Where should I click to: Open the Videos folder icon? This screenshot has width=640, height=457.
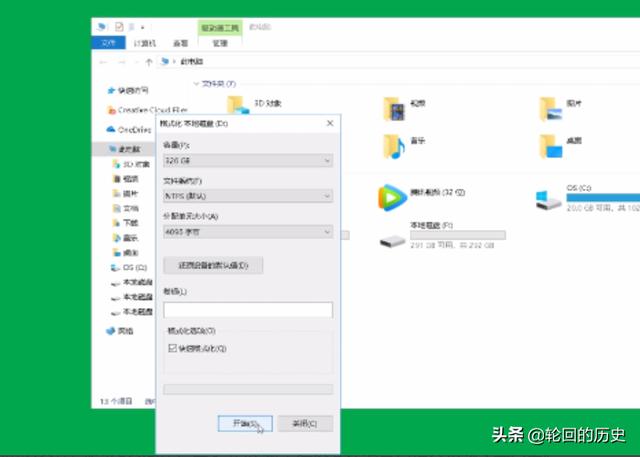coord(393,106)
